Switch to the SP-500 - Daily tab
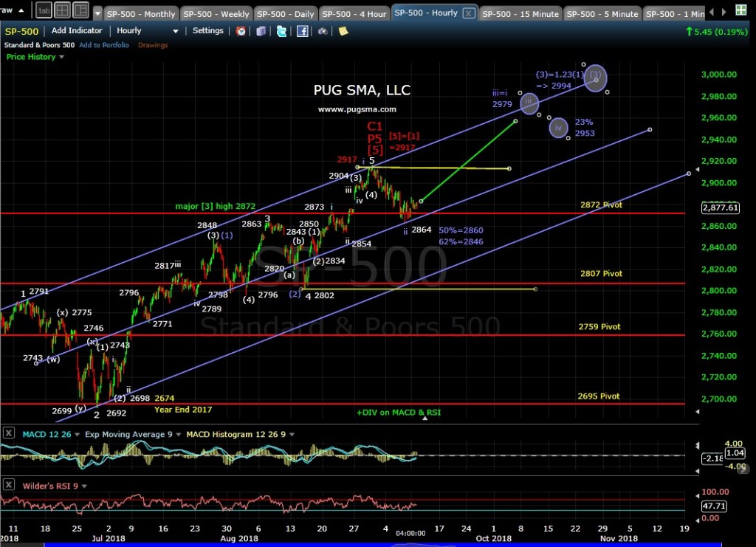 click(286, 14)
